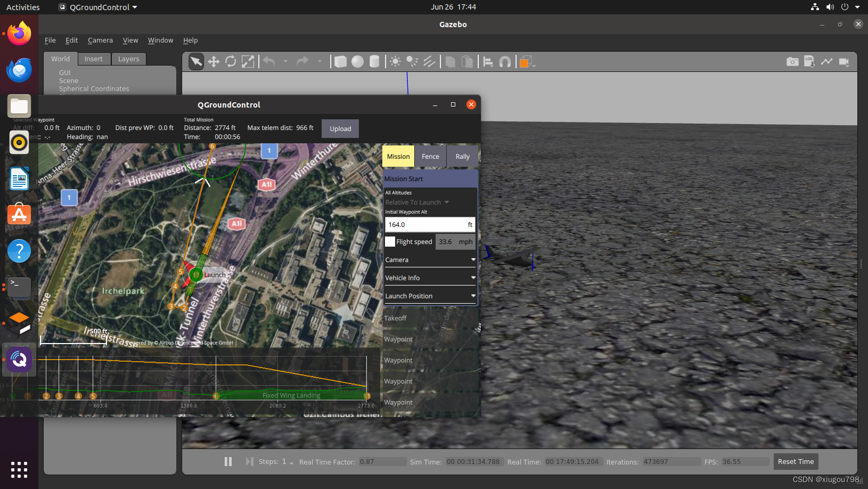
Task: Open the File menu in Gazebo
Action: coord(50,40)
